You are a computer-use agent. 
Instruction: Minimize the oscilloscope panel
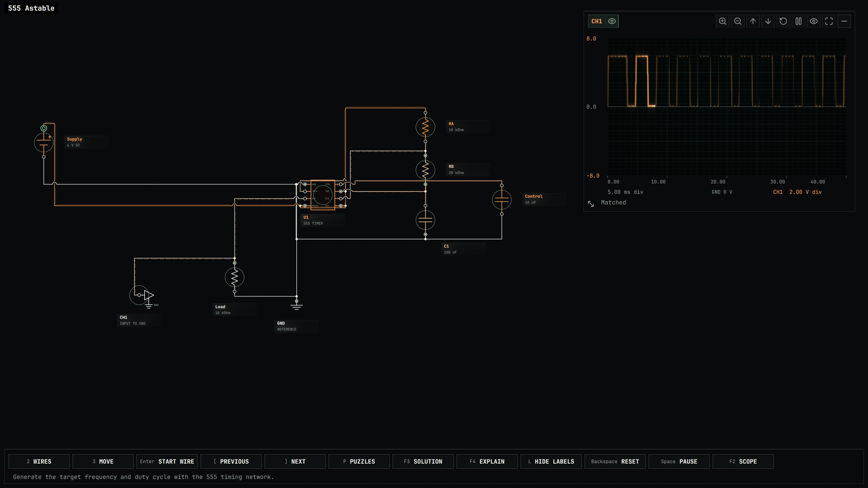click(x=844, y=21)
